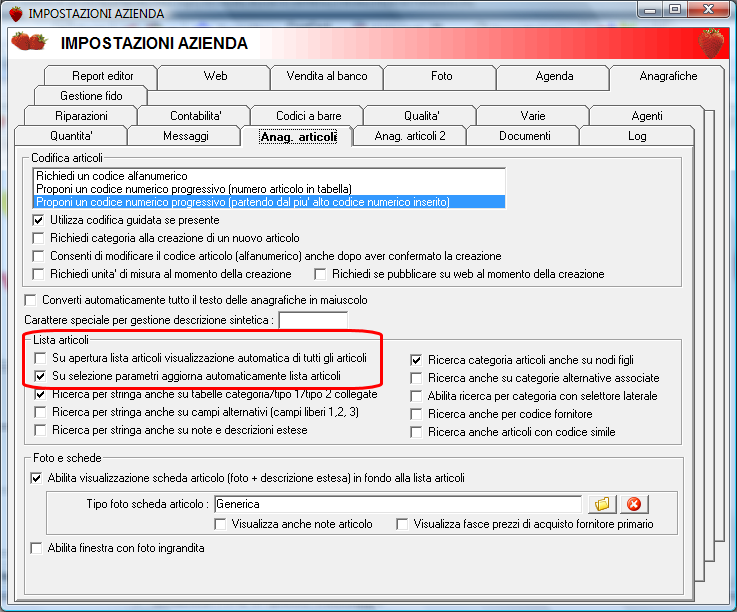Toggle 'Su selezione parametri aggiorna' checkbox
The image size is (737, 612).
pyautogui.click(x=40, y=376)
